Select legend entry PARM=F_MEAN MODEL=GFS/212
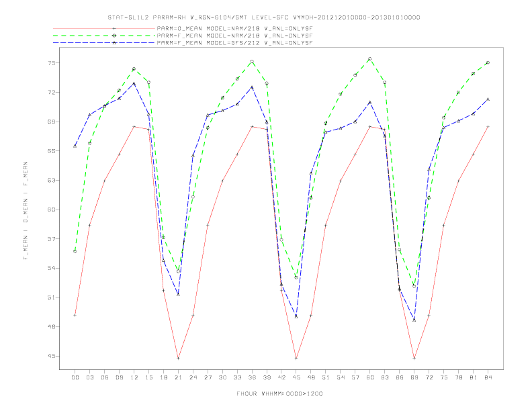 [x=234, y=43]
